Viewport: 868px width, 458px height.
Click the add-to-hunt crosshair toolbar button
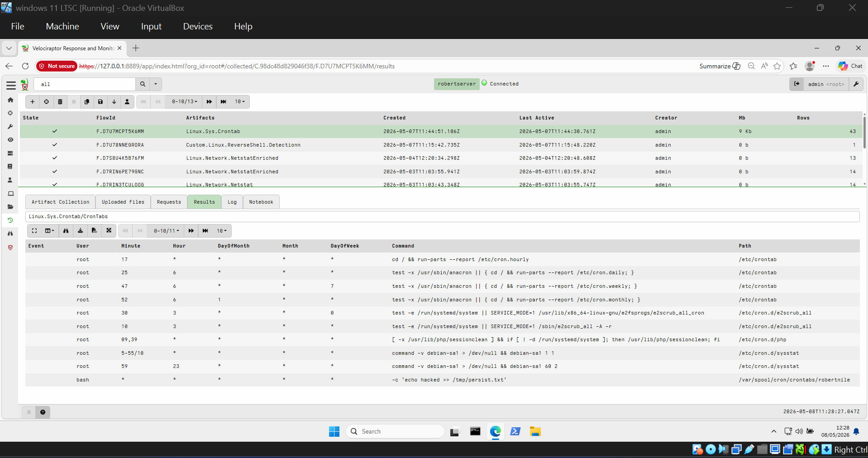(46, 102)
